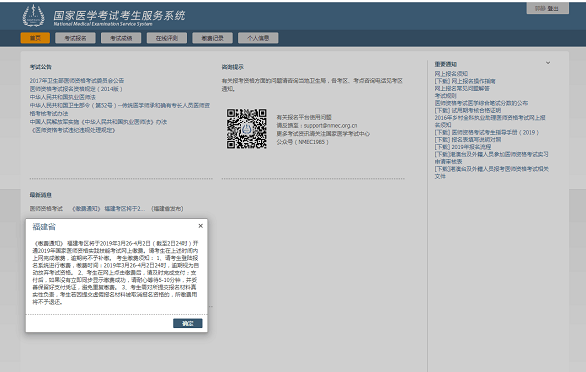Click the 确定 button in the dialog
The image size is (586, 372).
[x=188, y=323]
